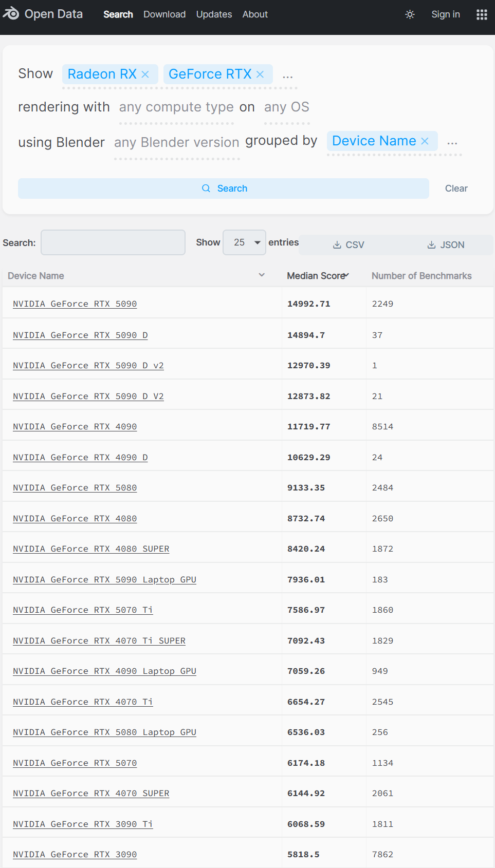Click the Open Data home link
The height and width of the screenshot is (868, 495).
pyautogui.click(x=53, y=14)
